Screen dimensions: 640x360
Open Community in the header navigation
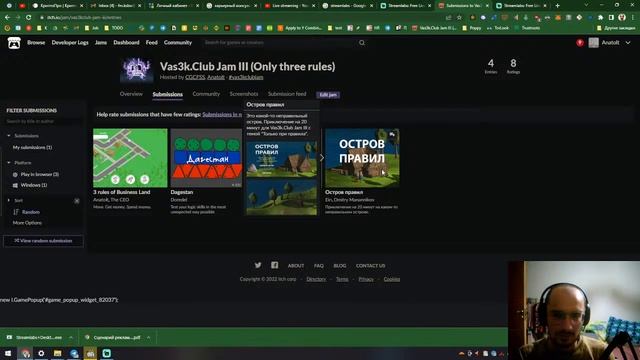coord(178,42)
